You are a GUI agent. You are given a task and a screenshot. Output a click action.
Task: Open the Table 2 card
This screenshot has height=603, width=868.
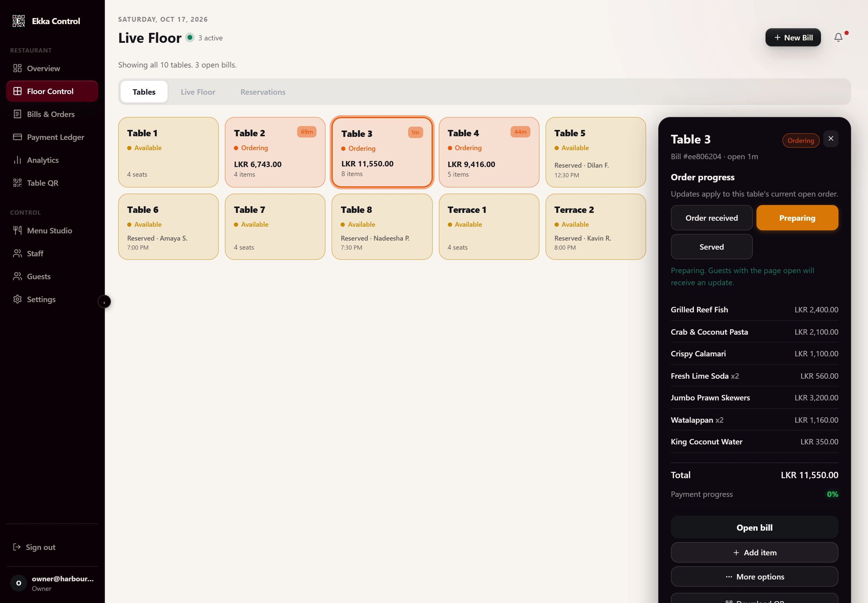(275, 152)
